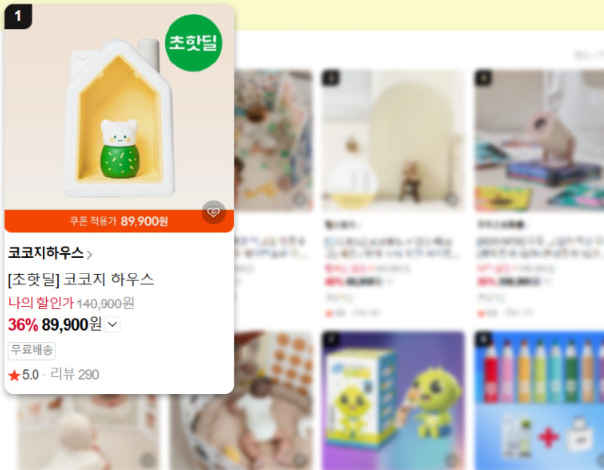Toggle wishlist heart on green dinosaur toy

[x=453, y=459]
